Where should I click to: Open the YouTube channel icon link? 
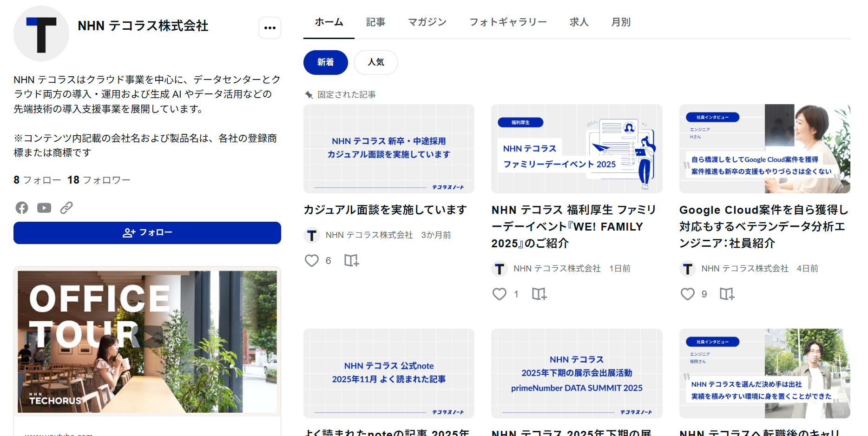point(44,208)
